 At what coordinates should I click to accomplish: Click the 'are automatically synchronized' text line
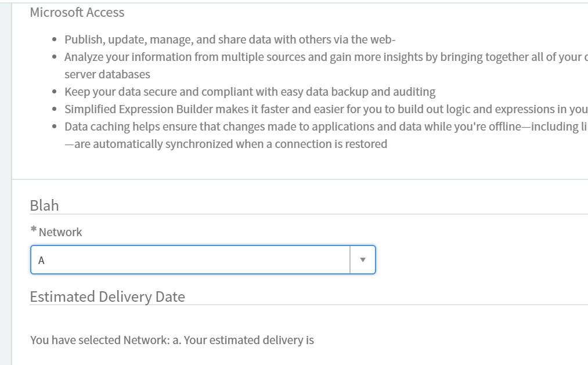pyautogui.click(x=226, y=144)
